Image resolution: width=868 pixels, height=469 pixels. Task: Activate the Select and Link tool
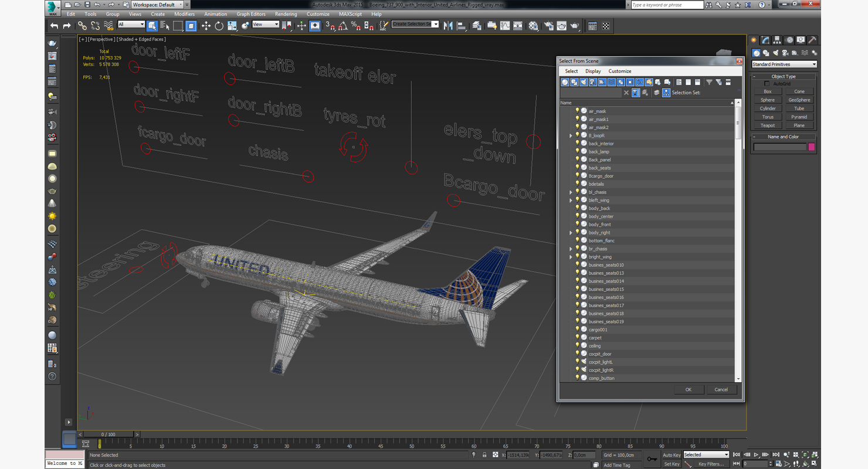pos(82,26)
